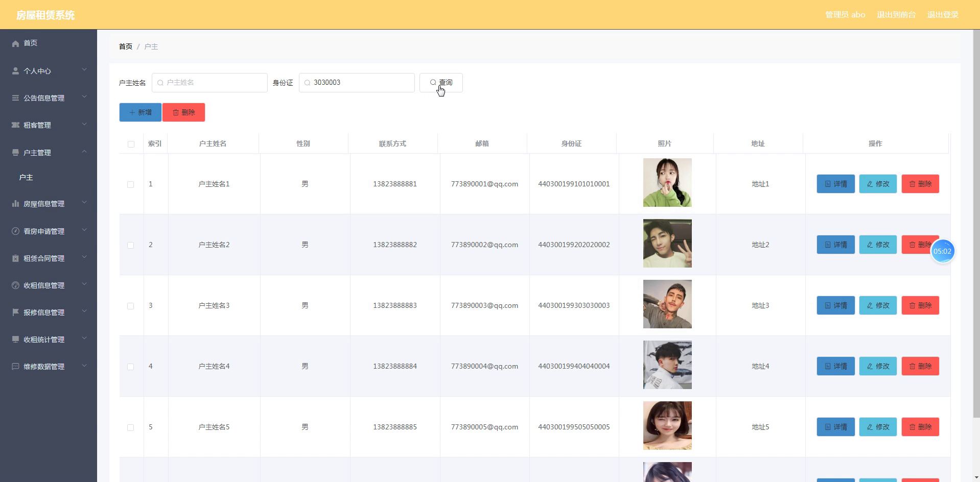Click the bar chart icon beside 房屋信息管理
This screenshot has height=482, width=980.
tap(15, 204)
